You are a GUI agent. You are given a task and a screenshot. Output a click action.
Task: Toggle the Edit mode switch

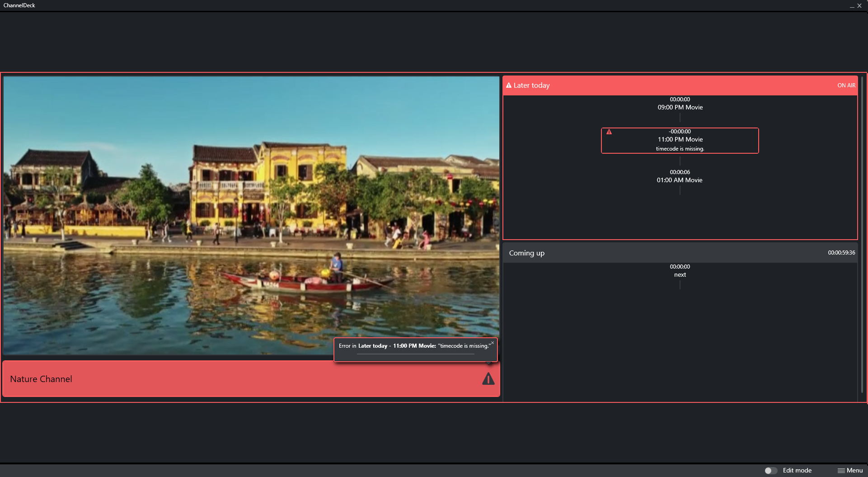(770, 471)
